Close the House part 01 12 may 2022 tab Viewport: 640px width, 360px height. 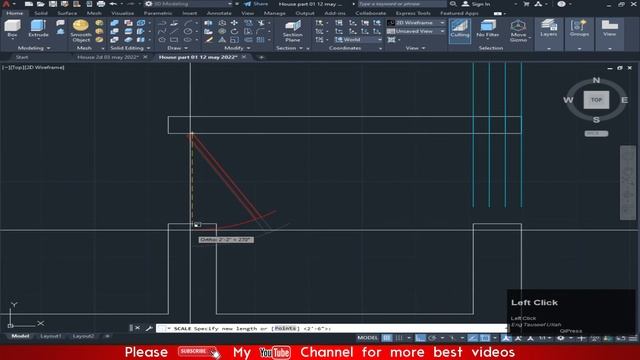pyautogui.click(x=244, y=57)
